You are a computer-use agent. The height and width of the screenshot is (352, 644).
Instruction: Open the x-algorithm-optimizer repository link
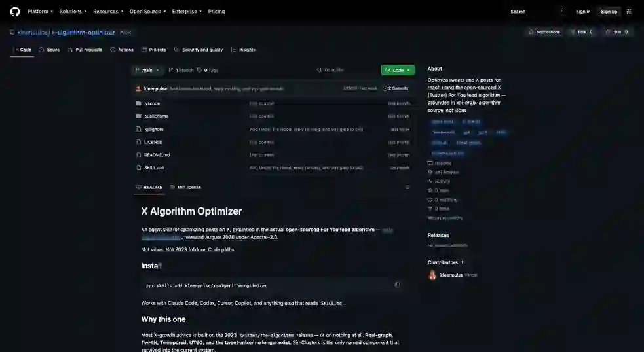click(84, 32)
